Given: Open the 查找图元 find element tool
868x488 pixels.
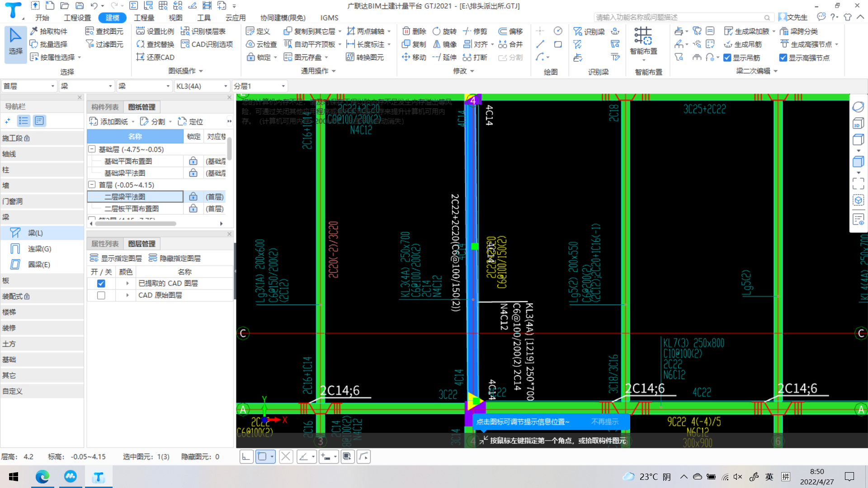Looking at the screenshot, I should tap(104, 31).
